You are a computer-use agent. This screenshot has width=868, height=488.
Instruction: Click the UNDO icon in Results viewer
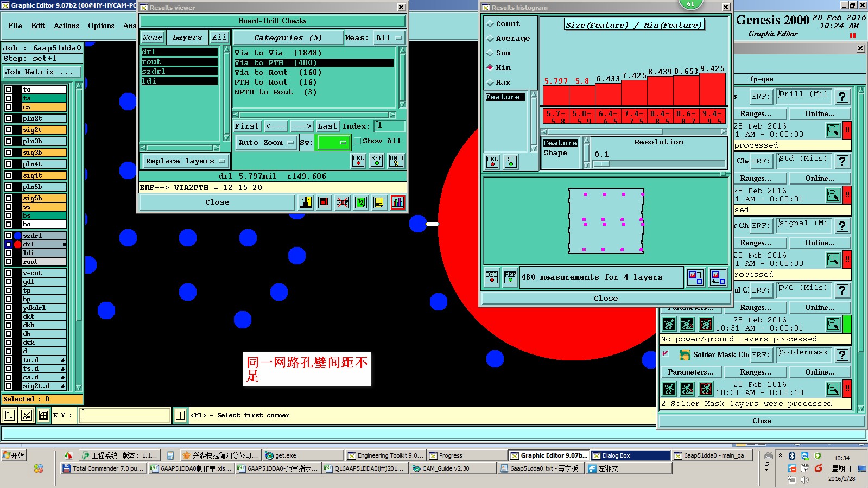396,161
